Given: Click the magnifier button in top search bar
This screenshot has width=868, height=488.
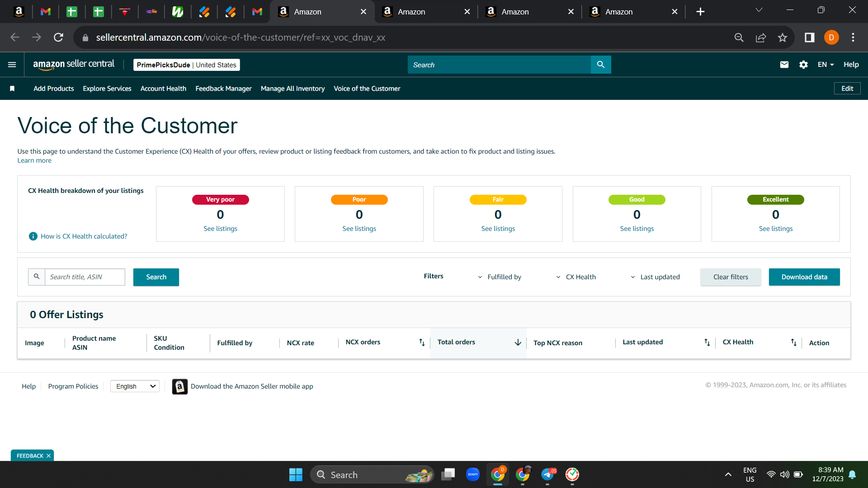Looking at the screenshot, I should pyautogui.click(x=601, y=65).
